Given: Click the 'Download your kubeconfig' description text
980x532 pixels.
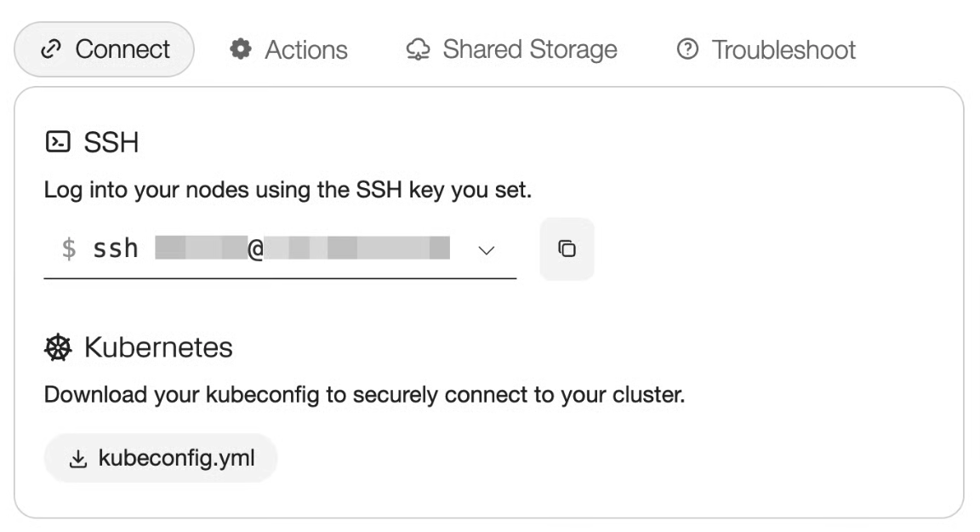Looking at the screenshot, I should 364,396.
